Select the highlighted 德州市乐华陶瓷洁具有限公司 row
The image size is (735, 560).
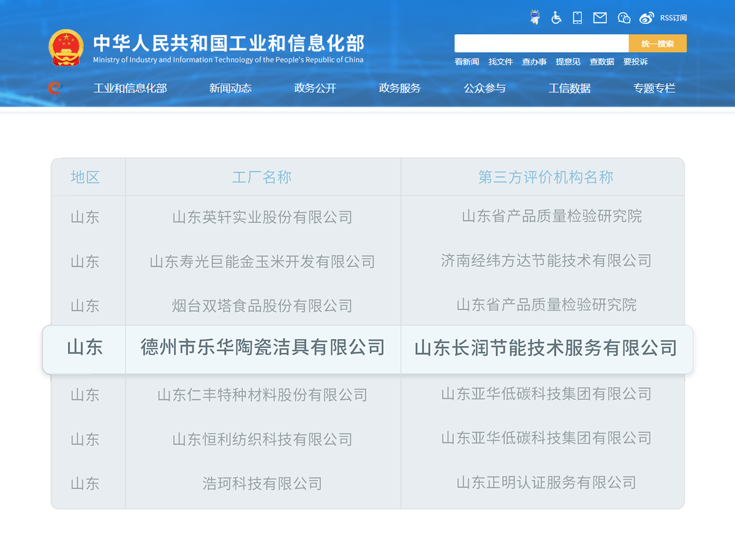click(x=263, y=348)
